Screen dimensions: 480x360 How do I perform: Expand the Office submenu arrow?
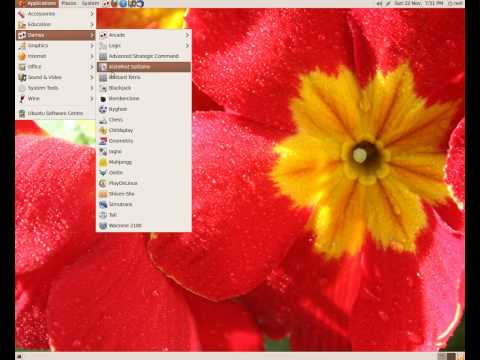pyautogui.click(x=92, y=67)
